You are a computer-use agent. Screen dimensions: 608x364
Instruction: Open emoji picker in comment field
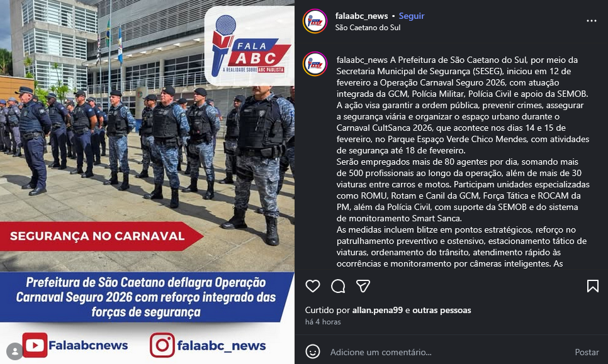point(313,351)
